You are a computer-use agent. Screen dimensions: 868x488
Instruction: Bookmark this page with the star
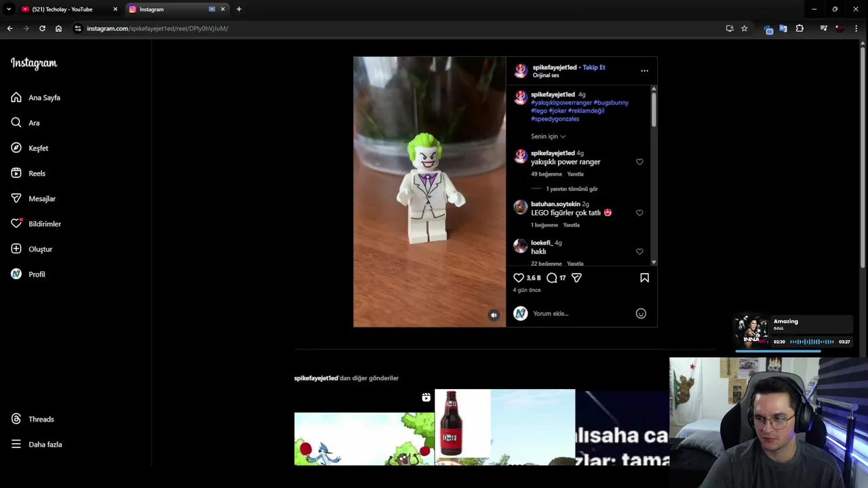point(744,28)
